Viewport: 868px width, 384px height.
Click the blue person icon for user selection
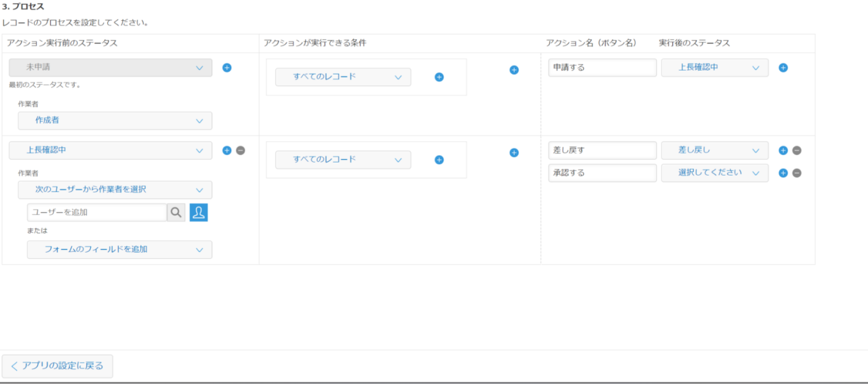coord(199,213)
